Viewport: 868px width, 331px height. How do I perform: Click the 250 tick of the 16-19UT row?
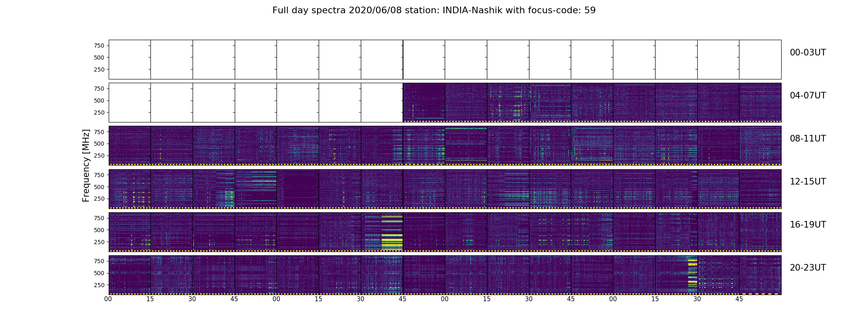click(99, 242)
